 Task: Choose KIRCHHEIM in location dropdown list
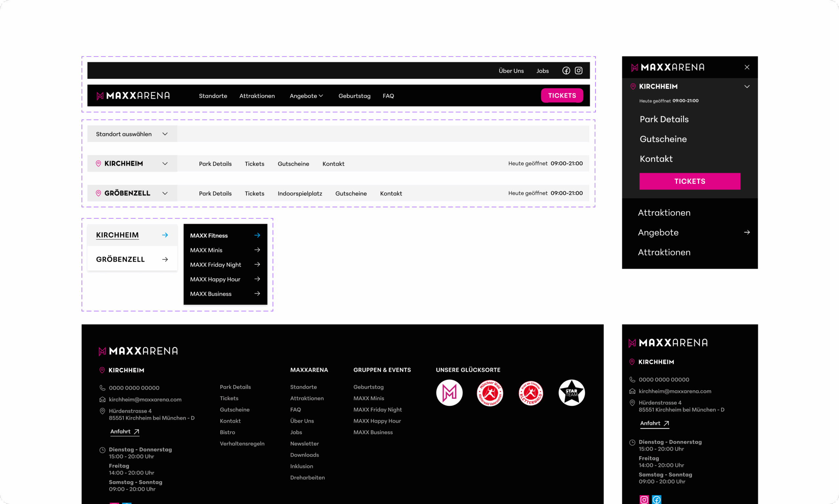pos(132,235)
